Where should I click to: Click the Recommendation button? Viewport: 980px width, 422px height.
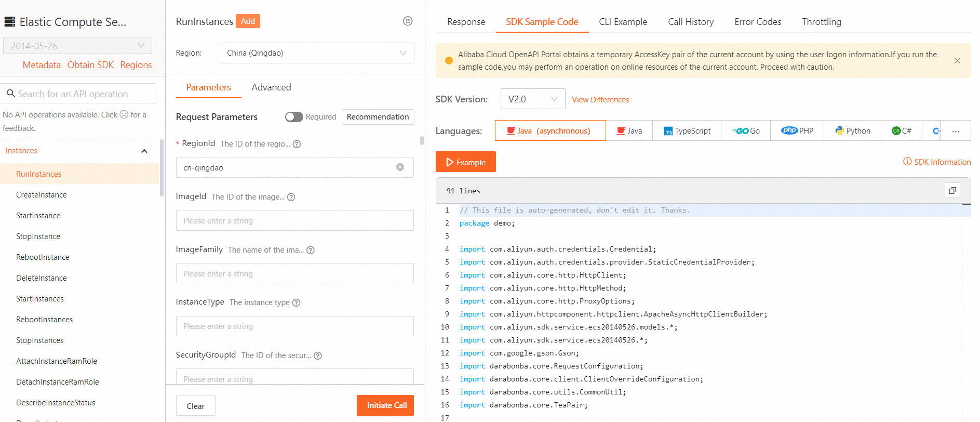point(378,117)
